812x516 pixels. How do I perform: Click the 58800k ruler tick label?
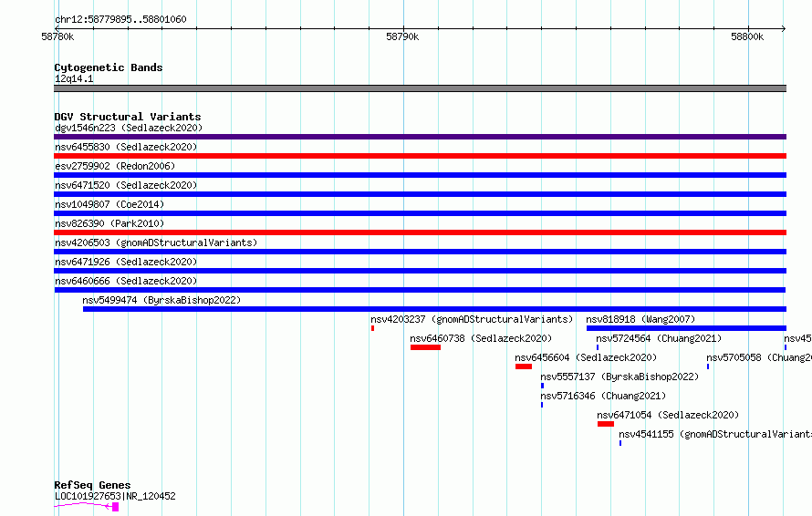point(747,36)
